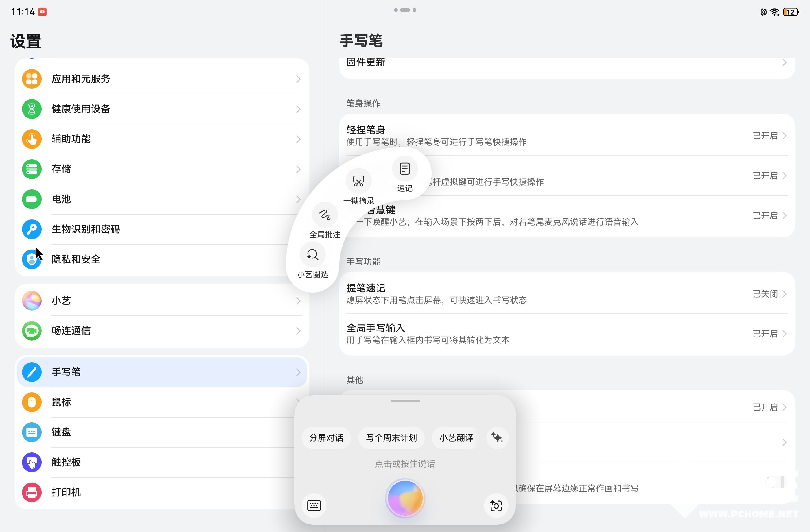Click chevron on 手写笔 row

298,372
